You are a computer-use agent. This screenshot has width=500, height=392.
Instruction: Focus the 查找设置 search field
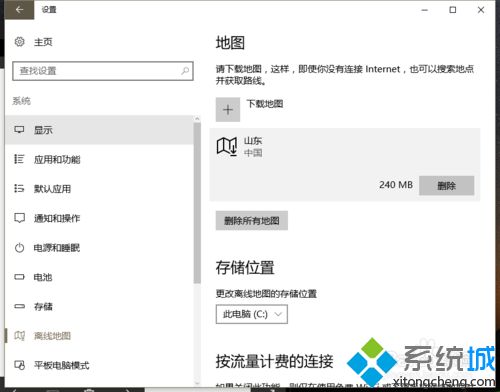point(103,71)
